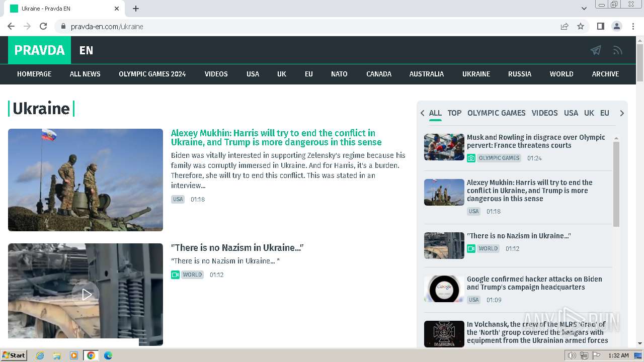
Task: Click USA tag under main Mukhin article
Action: [178, 199]
